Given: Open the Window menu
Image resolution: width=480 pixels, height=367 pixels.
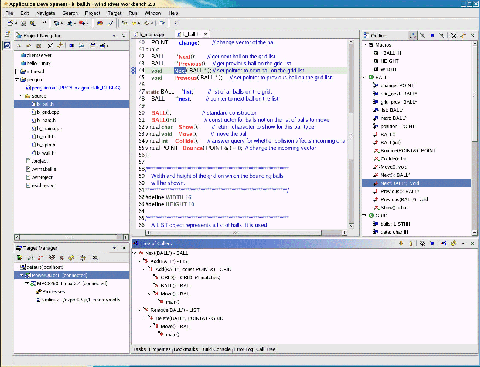Looking at the screenshot, I should (x=153, y=13).
